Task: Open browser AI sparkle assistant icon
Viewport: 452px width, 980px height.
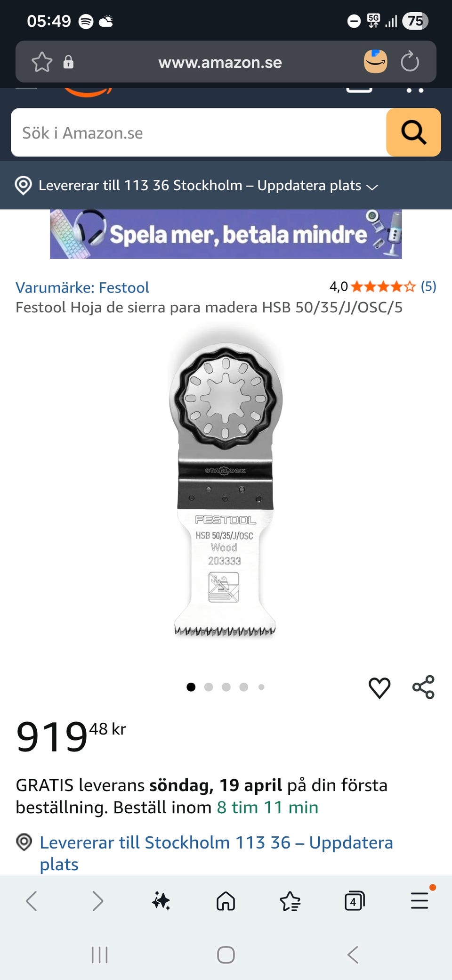Action: tap(161, 901)
